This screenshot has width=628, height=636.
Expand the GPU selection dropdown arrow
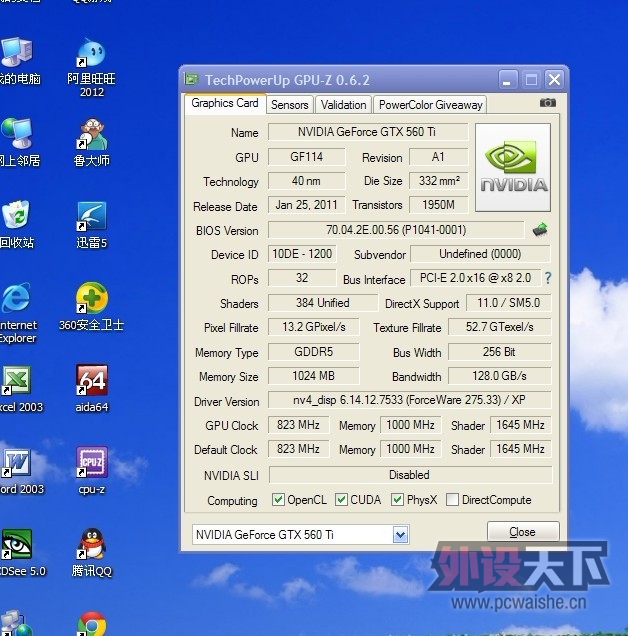(x=400, y=535)
